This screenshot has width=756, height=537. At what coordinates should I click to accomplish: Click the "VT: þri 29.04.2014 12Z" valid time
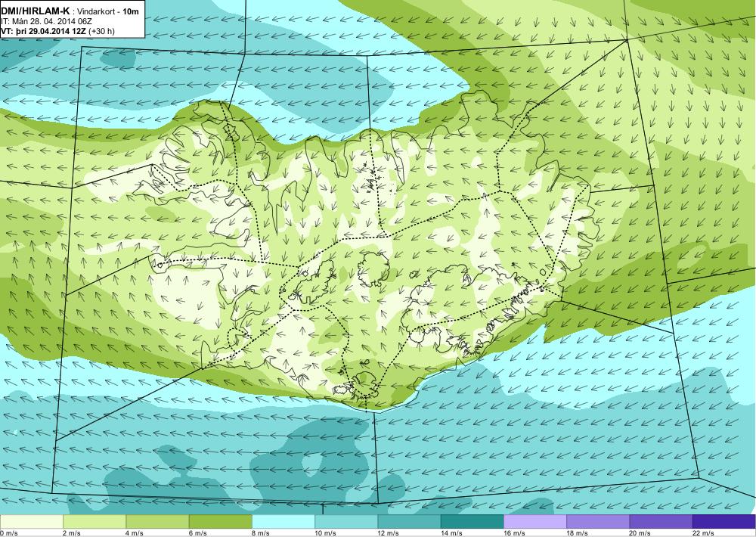click(x=43, y=31)
